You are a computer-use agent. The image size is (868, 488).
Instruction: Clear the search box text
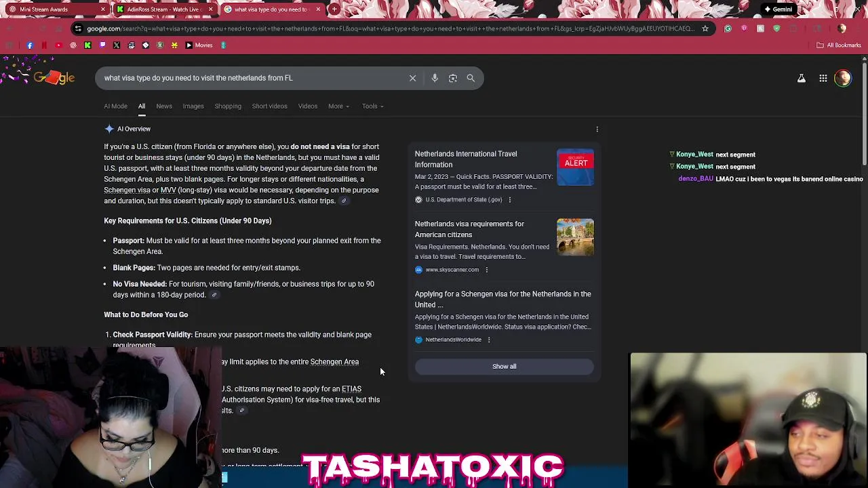click(412, 78)
